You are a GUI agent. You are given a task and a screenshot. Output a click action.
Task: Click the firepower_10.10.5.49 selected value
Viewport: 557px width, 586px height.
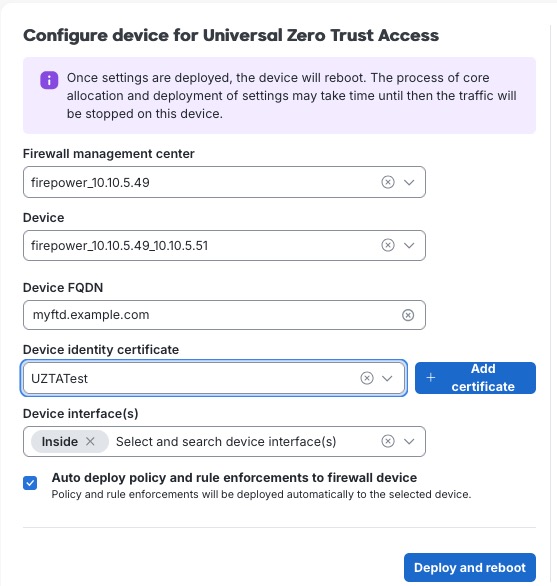90,182
